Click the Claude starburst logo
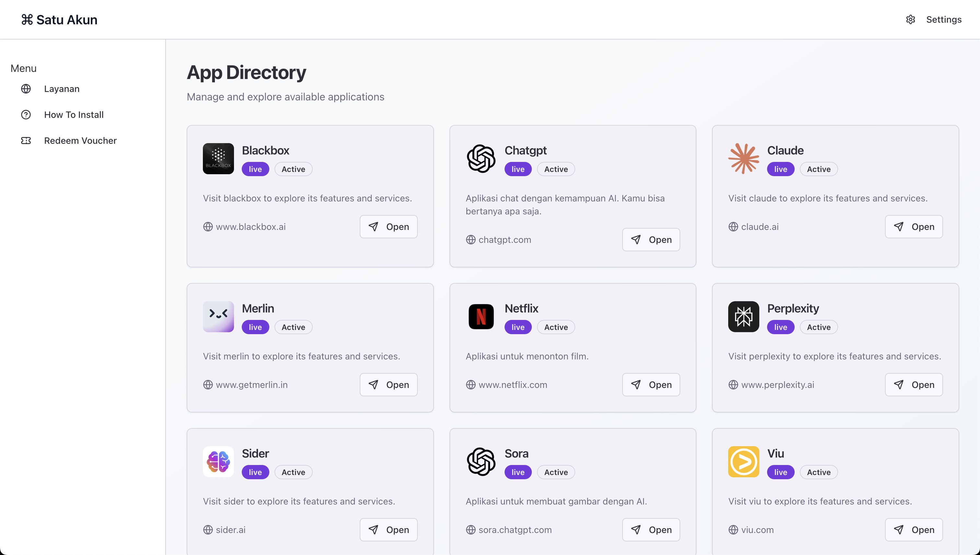Viewport: 980px width, 555px height. tap(743, 159)
